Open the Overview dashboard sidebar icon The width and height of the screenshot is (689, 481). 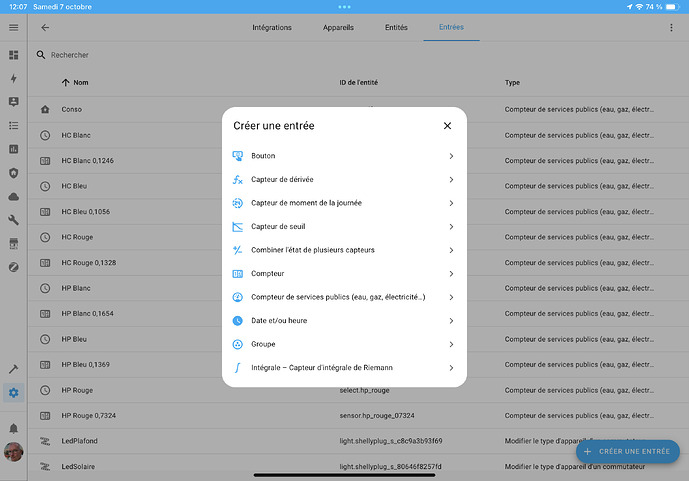coord(14,55)
